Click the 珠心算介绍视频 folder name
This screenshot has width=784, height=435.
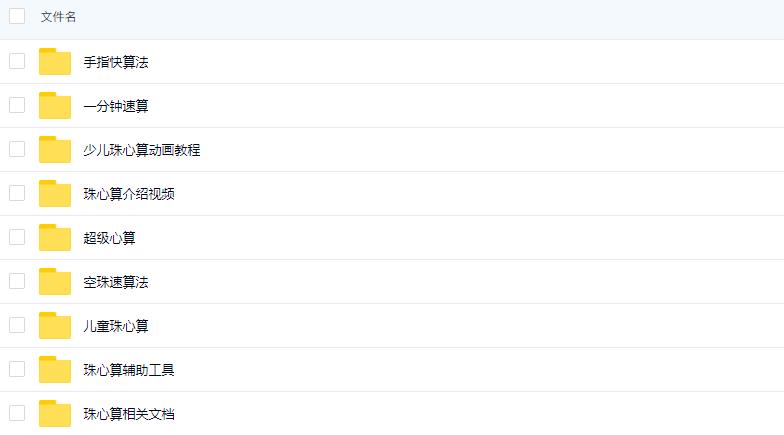pos(129,194)
